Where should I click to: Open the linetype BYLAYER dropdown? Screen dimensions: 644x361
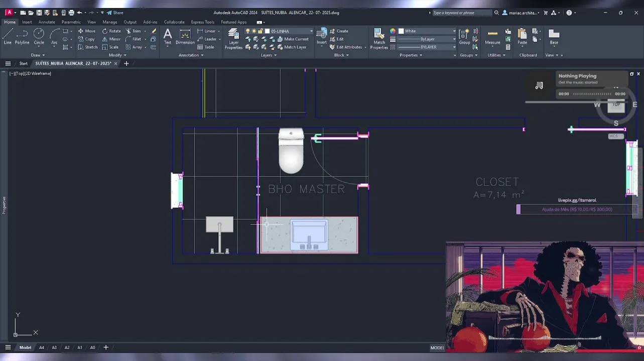427,47
